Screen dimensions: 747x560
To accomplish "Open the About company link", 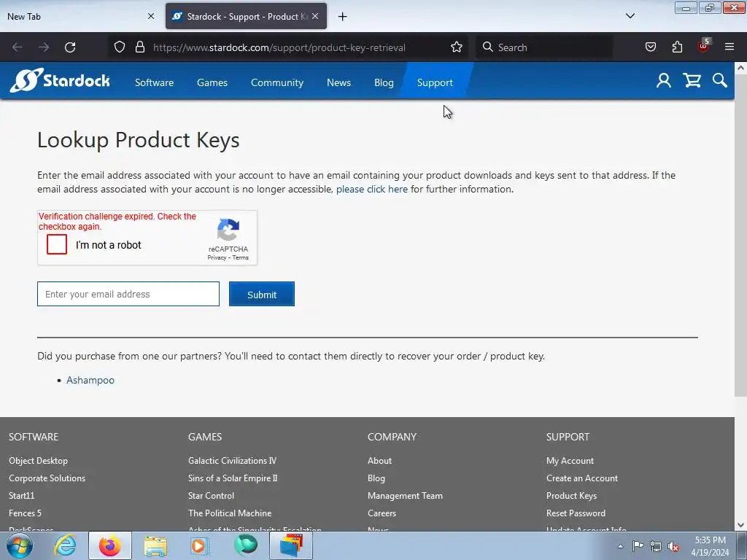I will [379, 461].
